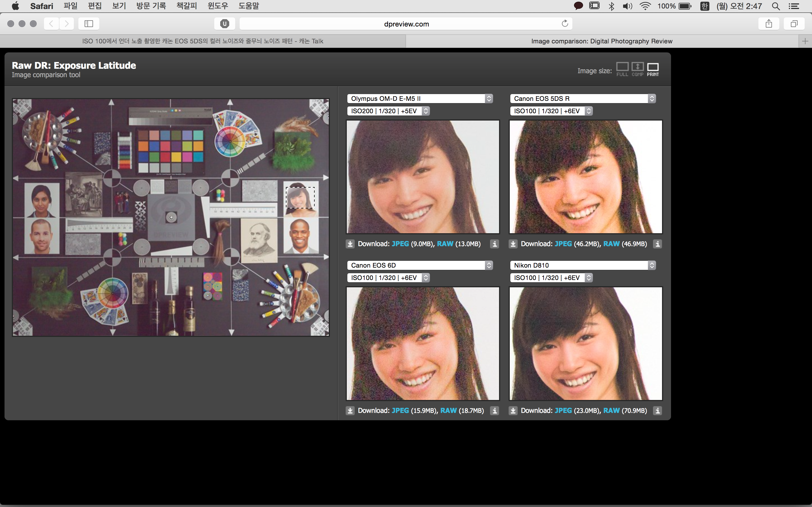Show all tabs overview icon

tap(794, 24)
